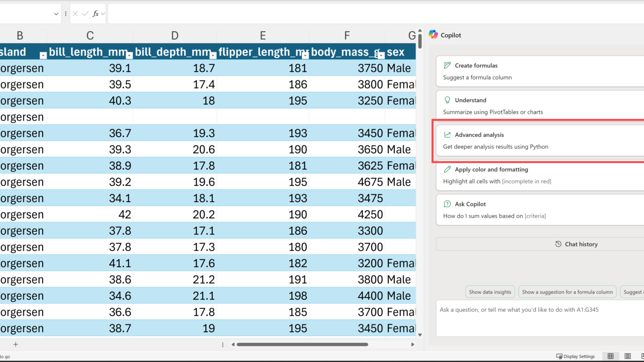
Task: Switch to Page Layout view icon
Action: [x=627, y=356]
